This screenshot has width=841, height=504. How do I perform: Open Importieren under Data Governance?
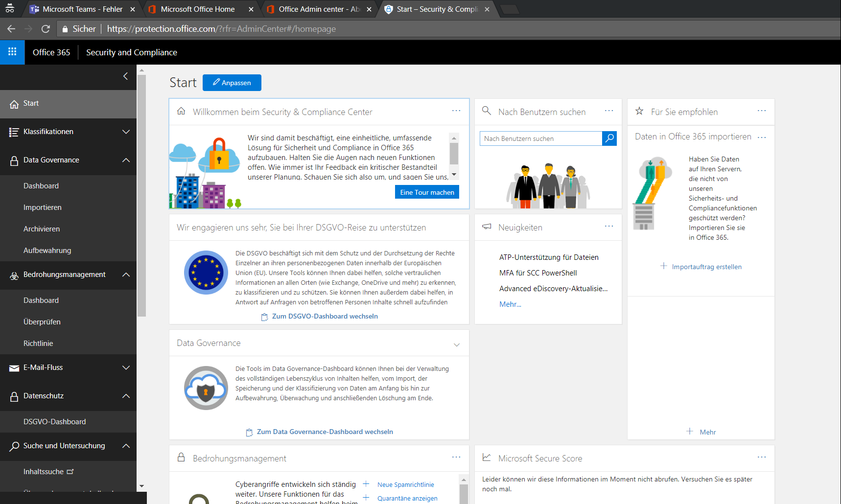coord(43,207)
